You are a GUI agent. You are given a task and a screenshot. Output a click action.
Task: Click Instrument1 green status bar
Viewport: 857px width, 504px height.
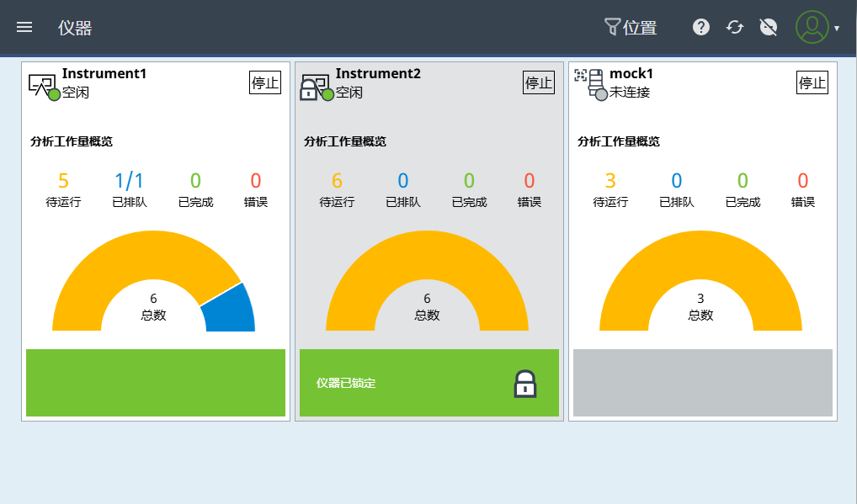coord(156,383)
